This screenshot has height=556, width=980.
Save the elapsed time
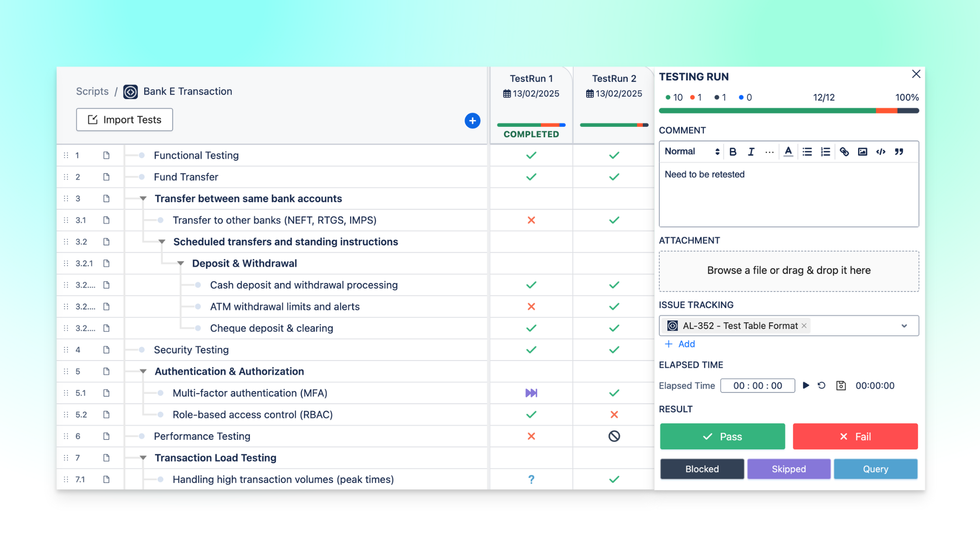click(841, 385)
